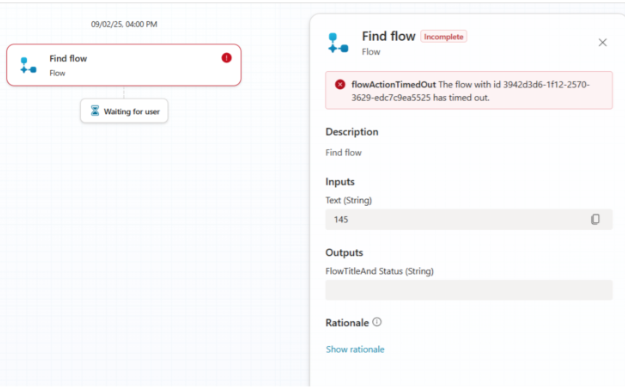The height and width of the screenshot is (390, 625).
Task: Open the Show rationale link
Action: point(355,349)
